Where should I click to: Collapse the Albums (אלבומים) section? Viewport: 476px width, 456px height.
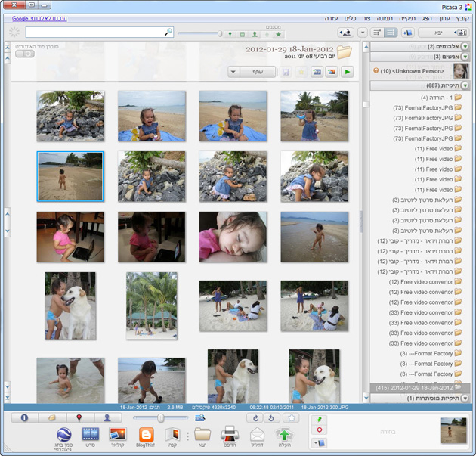point(465,46)
